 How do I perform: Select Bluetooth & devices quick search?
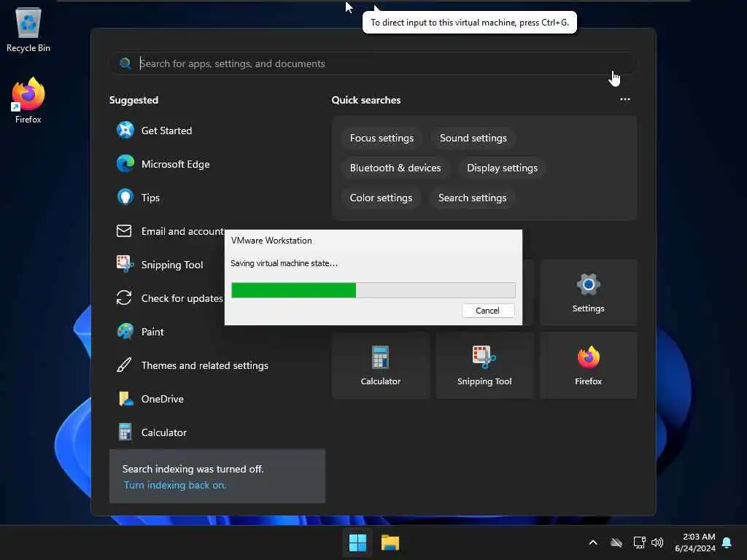pyautogui.click(x=395, y=168)
